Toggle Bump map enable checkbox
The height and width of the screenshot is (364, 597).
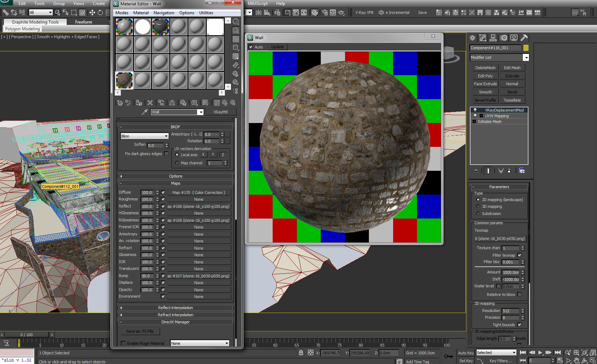[163, 276]
